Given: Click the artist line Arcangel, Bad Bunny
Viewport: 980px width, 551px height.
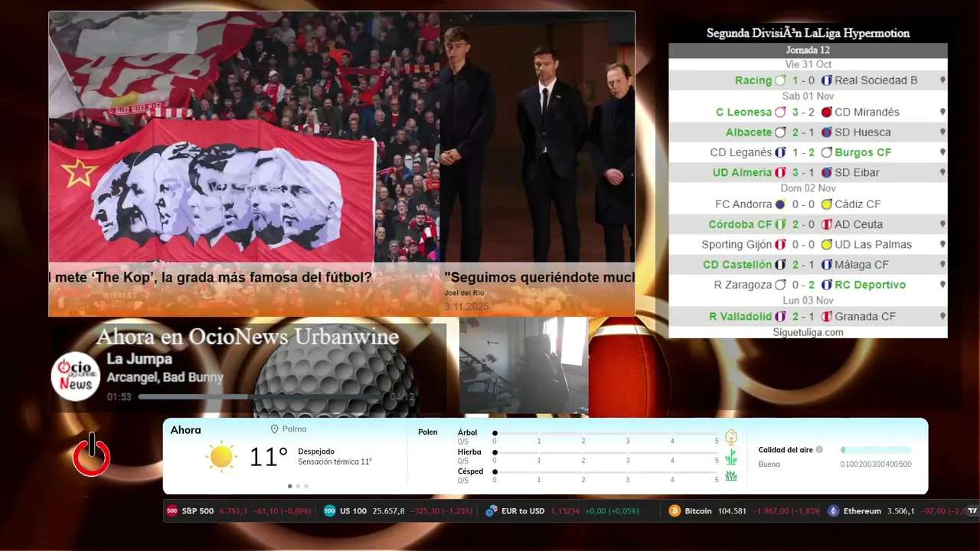Looking at the screenshot, I should pyautogui.click(x=165, y=377).
